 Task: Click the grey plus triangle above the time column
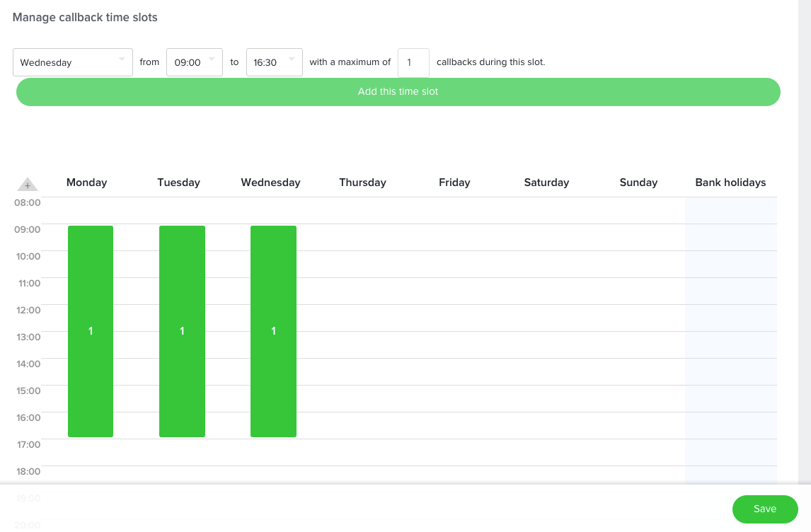(28, 184)
